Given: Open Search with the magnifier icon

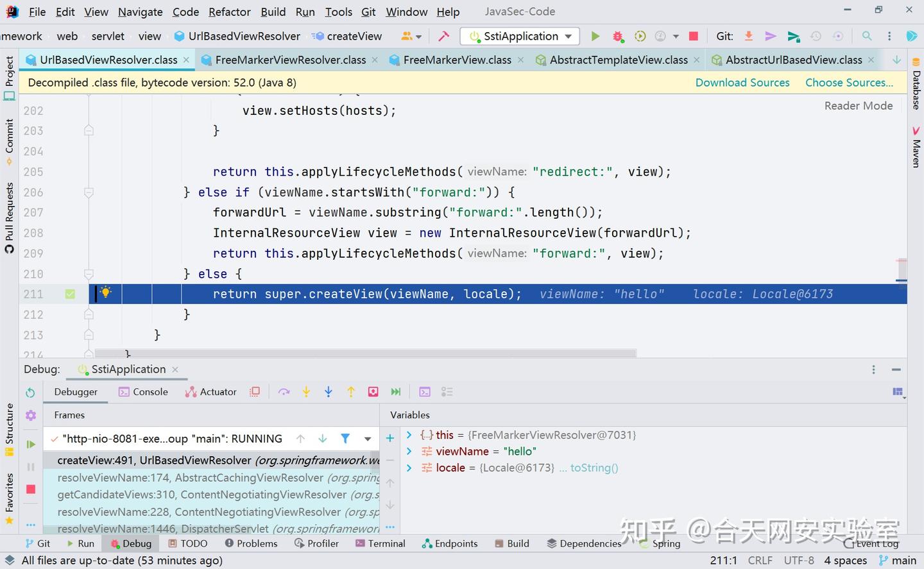Looking at the screenshot, I should 866,37.
